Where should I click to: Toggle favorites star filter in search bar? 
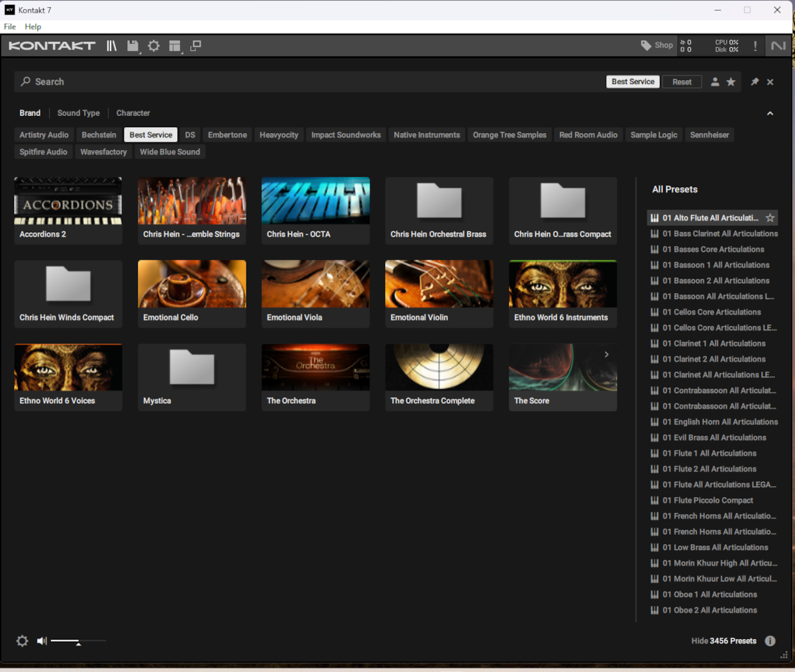pos(731,82)
